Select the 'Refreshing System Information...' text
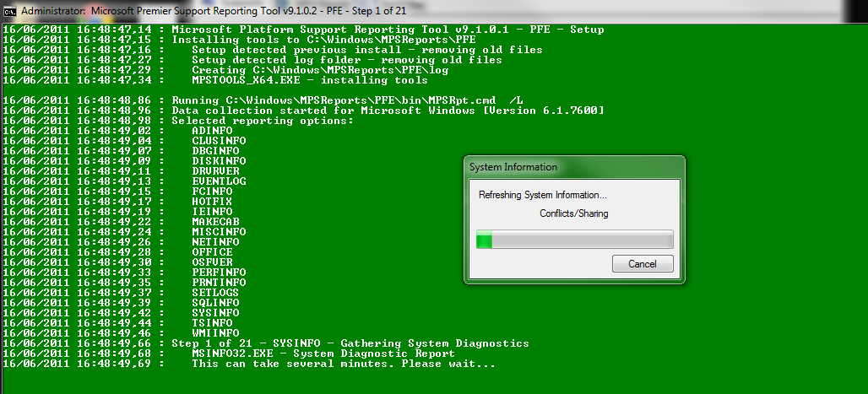 pyautogui.click(x=542, y=195)
